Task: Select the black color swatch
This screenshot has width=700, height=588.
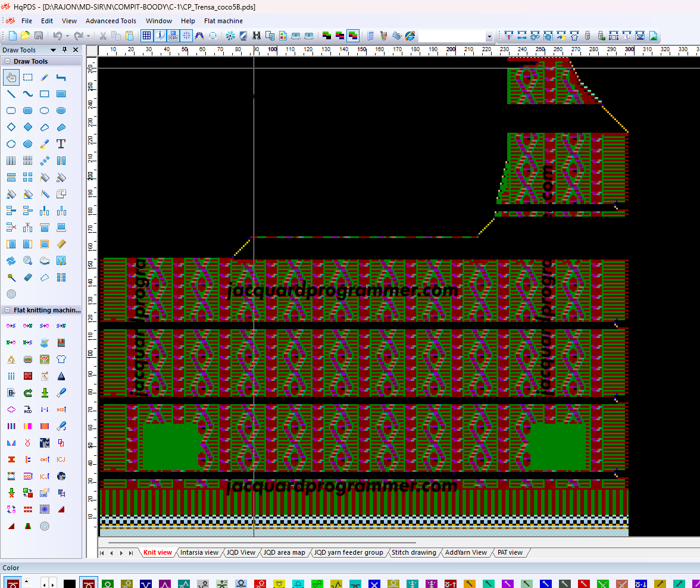Action: coord(70,584)
